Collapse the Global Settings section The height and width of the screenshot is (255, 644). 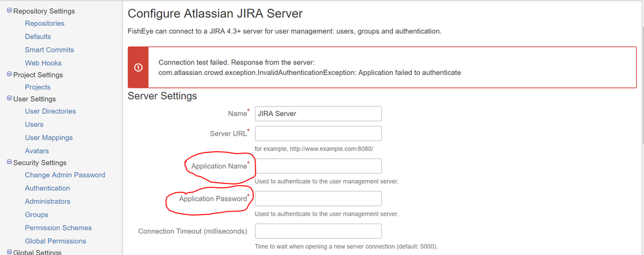point(10,252)
